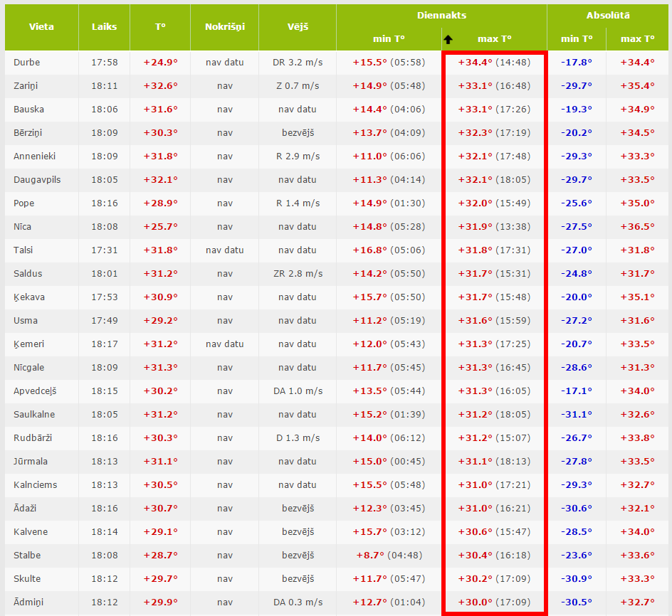Click Durbe's current temperature +24.9°
Screen dimensions: 672x616
160,62
